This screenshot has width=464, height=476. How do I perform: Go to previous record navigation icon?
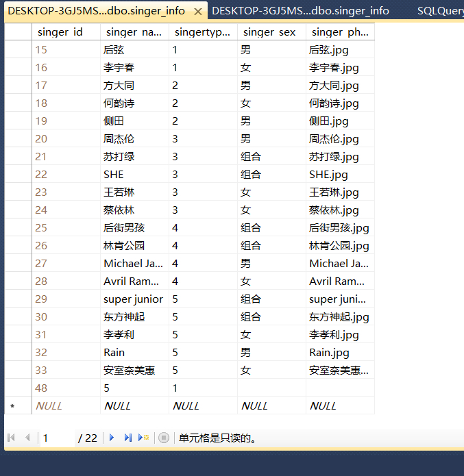27,438
